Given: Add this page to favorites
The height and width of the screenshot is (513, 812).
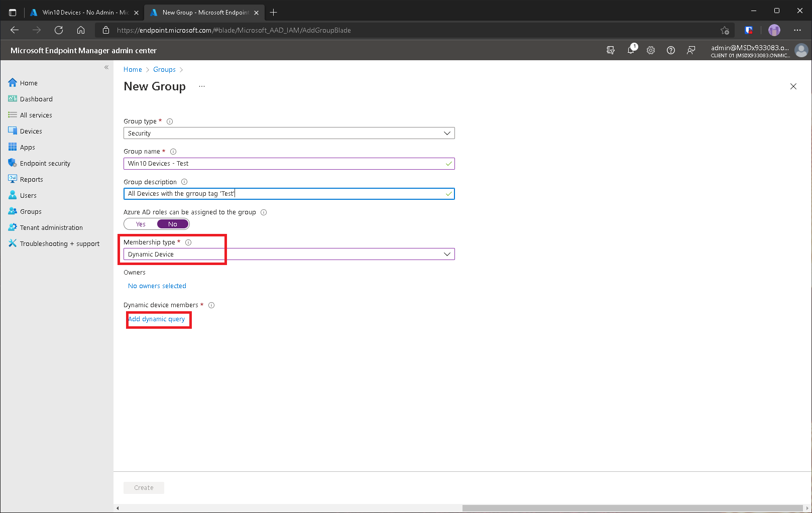Looking at the screenshot, I should (x=725, y=30).
